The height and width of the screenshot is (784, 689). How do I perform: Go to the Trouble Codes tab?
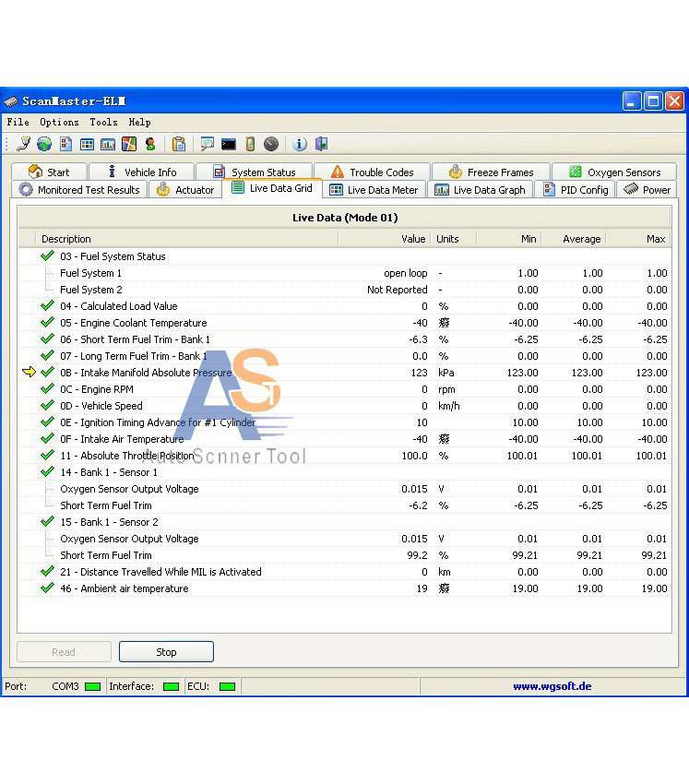pos(372,172)
